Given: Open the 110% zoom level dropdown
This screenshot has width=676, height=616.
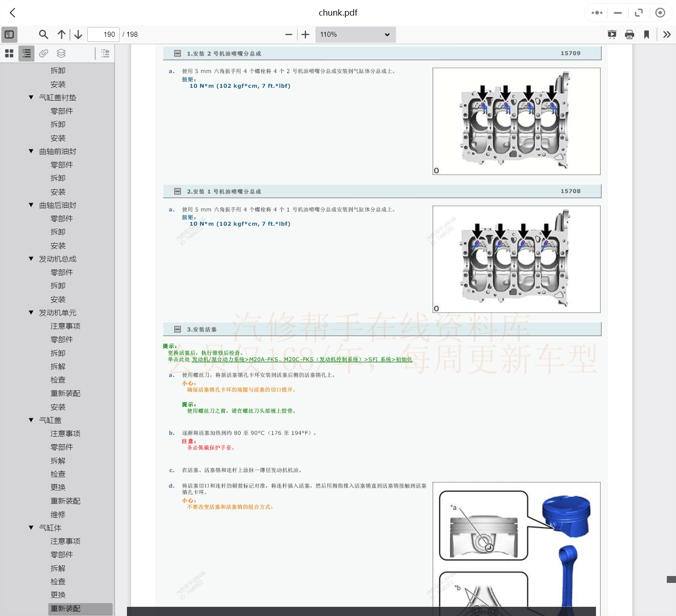Looking at the screenshot, I should [x=355, y=34].
